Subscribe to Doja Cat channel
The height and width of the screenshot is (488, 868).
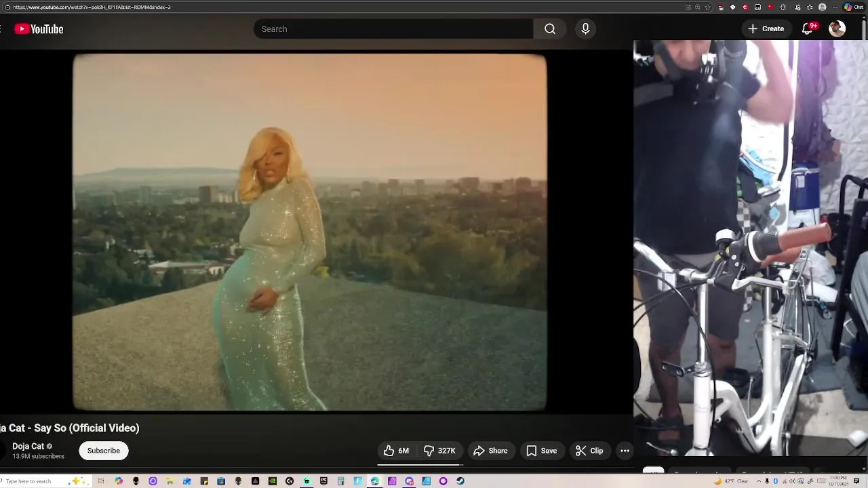pyautogui.click(x=104, y=451)
